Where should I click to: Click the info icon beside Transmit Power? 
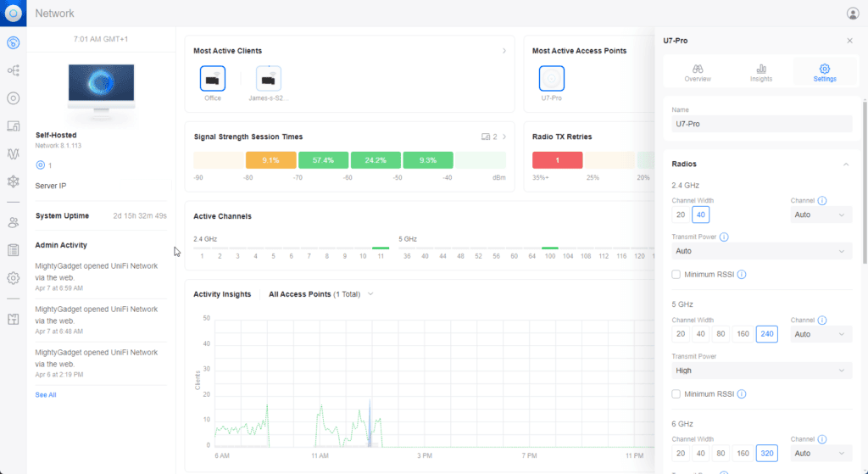coord(724,237)
